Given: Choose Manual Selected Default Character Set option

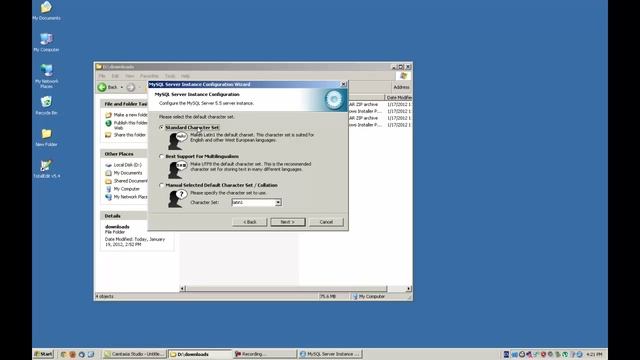Looking at the screenshot, I should (162, 185).
